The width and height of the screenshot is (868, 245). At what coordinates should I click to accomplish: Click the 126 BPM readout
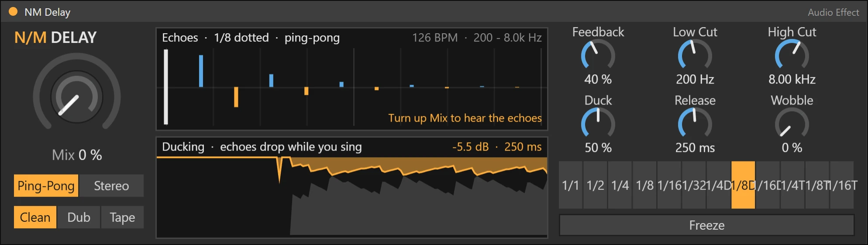(x=435, y=38)
